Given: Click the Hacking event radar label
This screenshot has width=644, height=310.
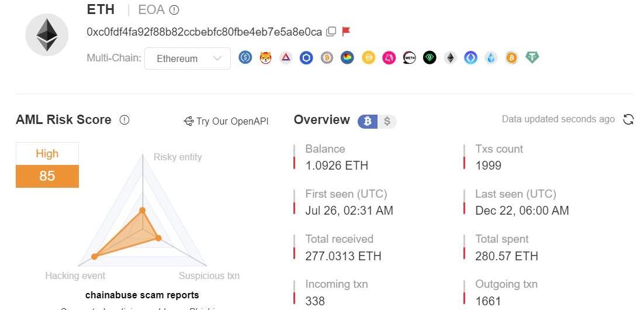Looking at the screenshot, I should 75,275.
